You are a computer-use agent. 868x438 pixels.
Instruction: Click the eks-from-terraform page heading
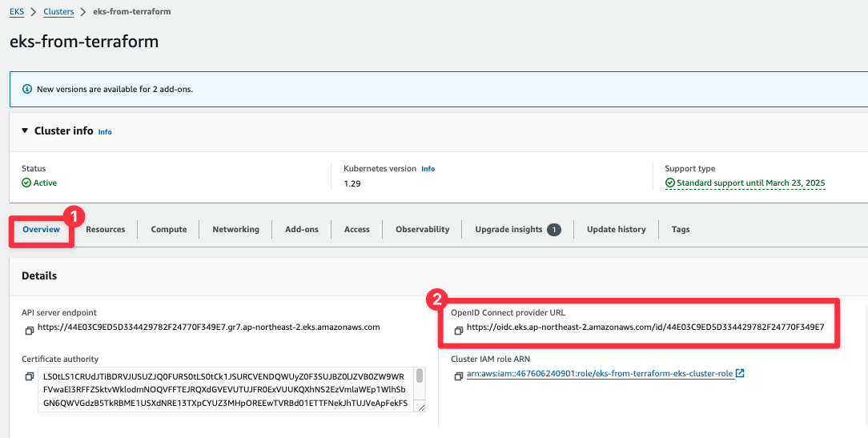(84, 42)
